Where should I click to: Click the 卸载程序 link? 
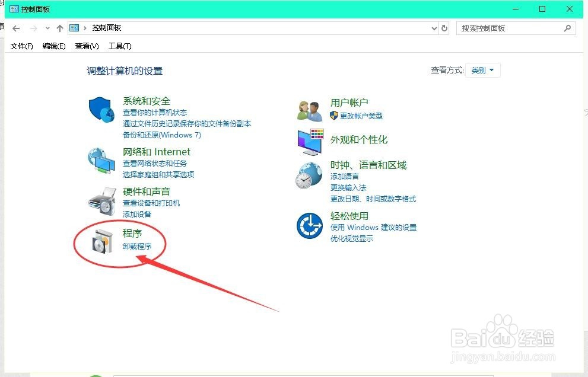click(137, 246)
